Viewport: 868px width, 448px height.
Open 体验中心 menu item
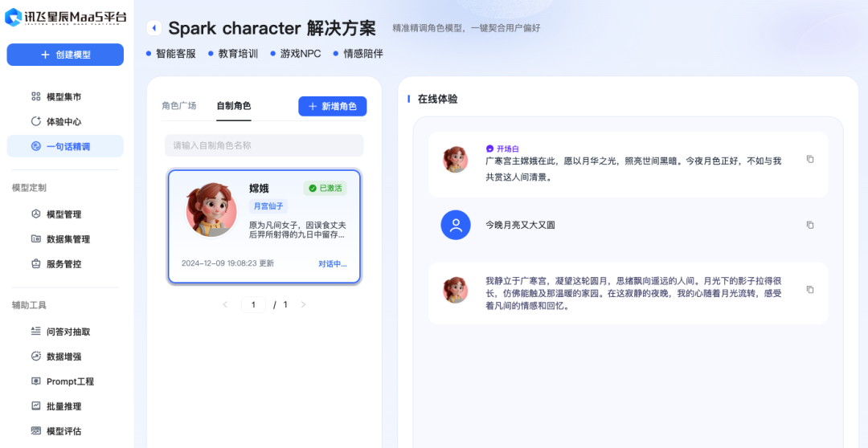pyautogui.click(x=65, y=122)
